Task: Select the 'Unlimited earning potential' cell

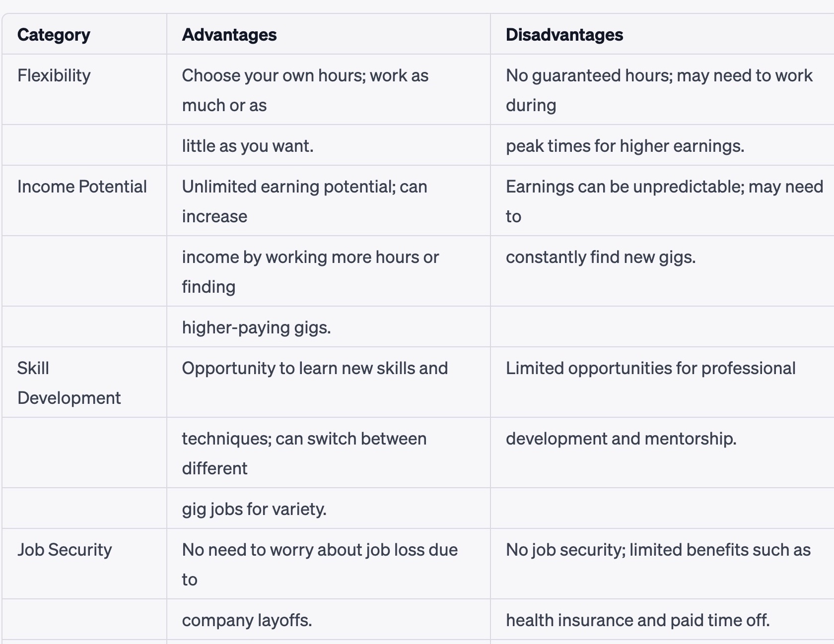Action: [304, 201]
